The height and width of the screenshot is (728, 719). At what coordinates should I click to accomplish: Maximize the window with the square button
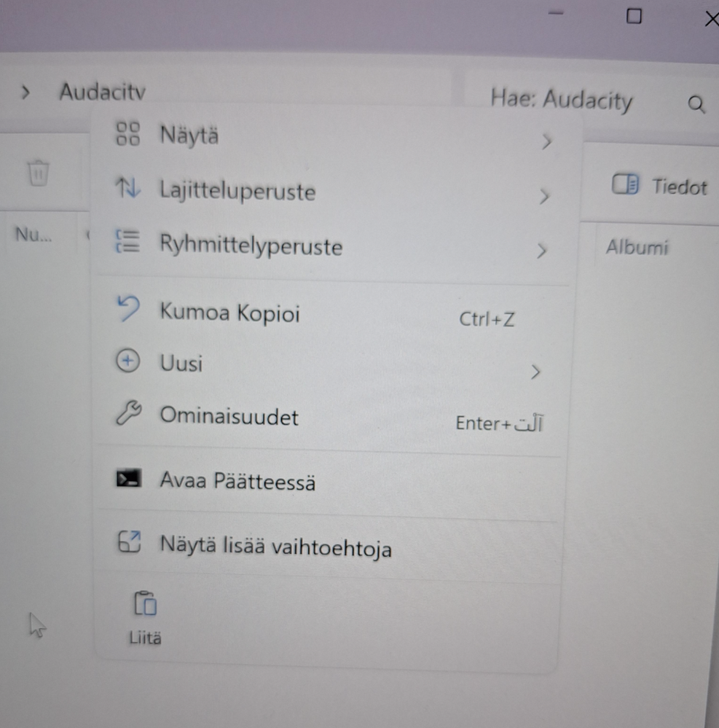[634, 16]
